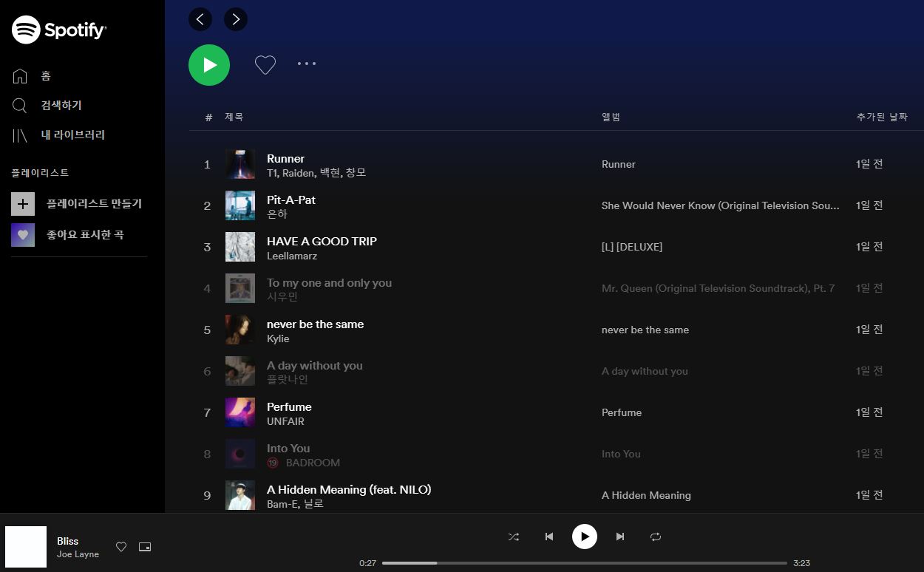Viewport: 924px width, 572px height.
Task: Click the 앨범 column header
Action: (x=611, y=117)
